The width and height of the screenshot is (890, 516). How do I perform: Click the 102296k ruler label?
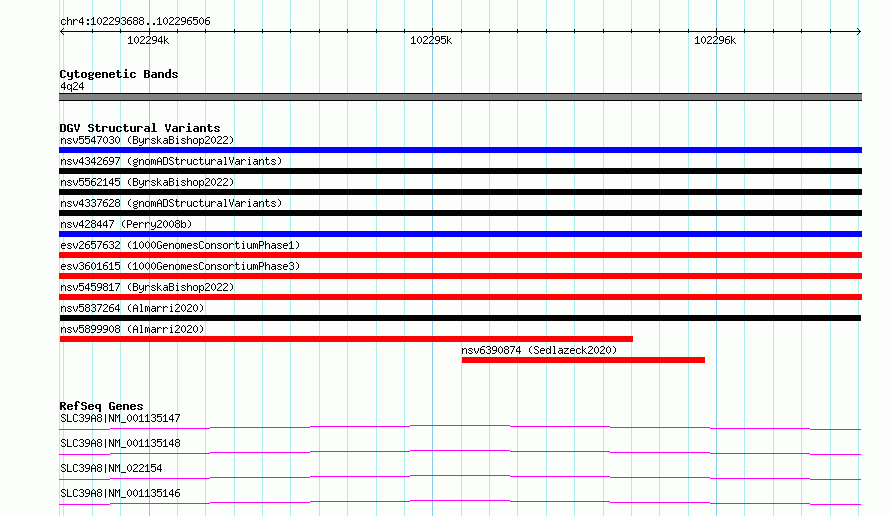point(715,40)
